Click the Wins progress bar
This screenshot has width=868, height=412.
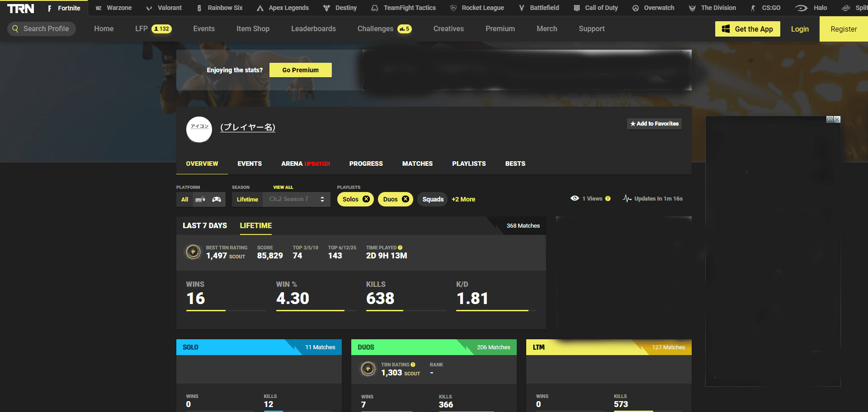226,310
